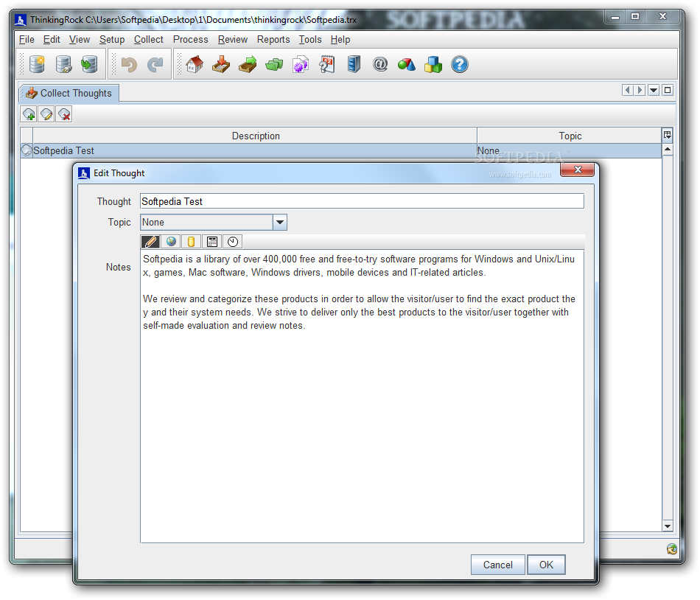Click the colored cubes toolbar icon
This screenshot has height=600, width=700.
tap(433, 65)
